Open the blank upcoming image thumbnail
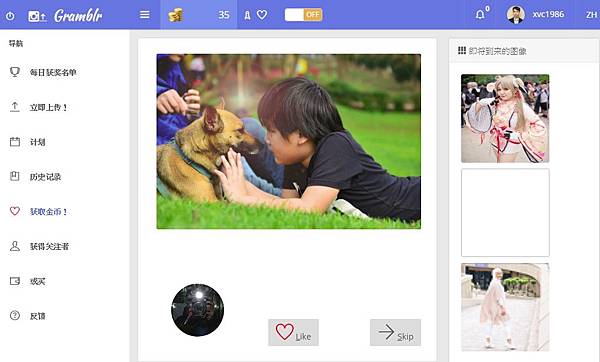Viewport: 600px width, 362px height. click(505, 213)
